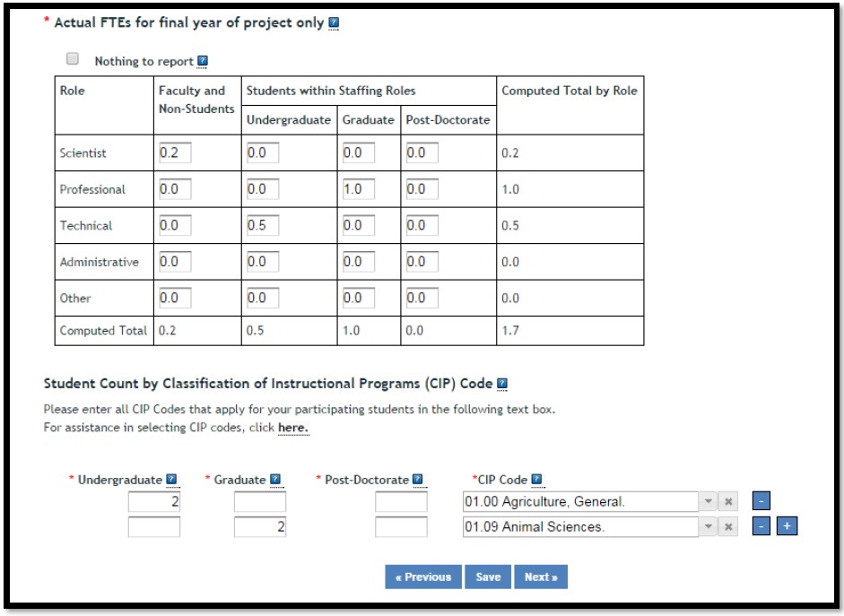Screen dimensions: 844x616
Task: Click Scientist Faculty and Non-Students FTE field
Action: click(175, 153)
